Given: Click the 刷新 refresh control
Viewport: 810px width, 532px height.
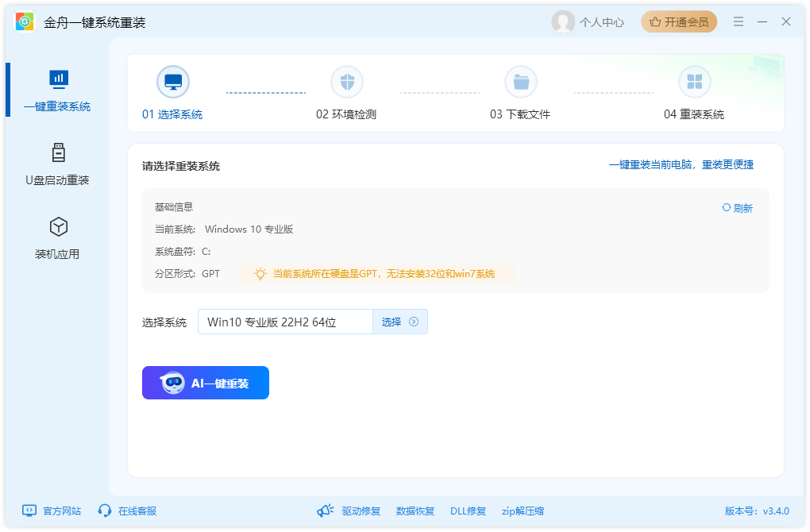Looking at the screenshot, I should 737,206.
